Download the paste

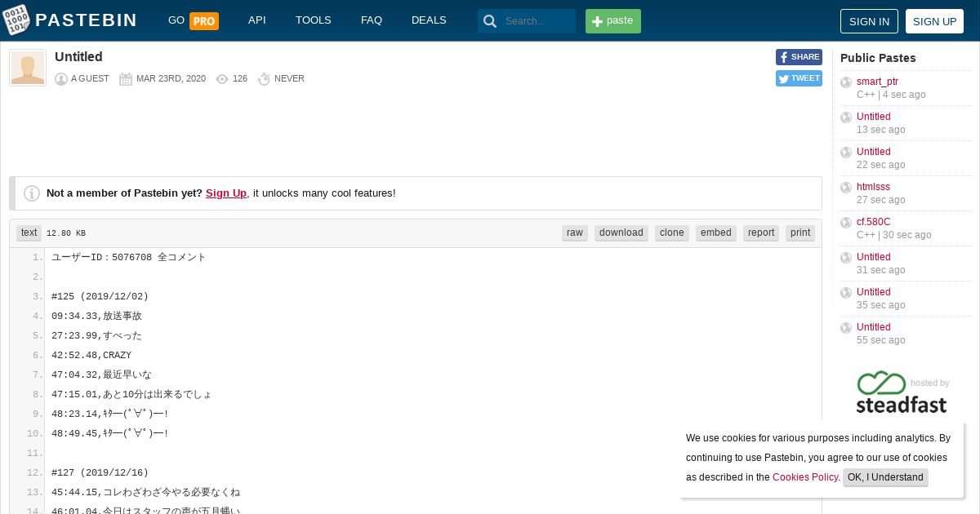[x=621, y=233]
